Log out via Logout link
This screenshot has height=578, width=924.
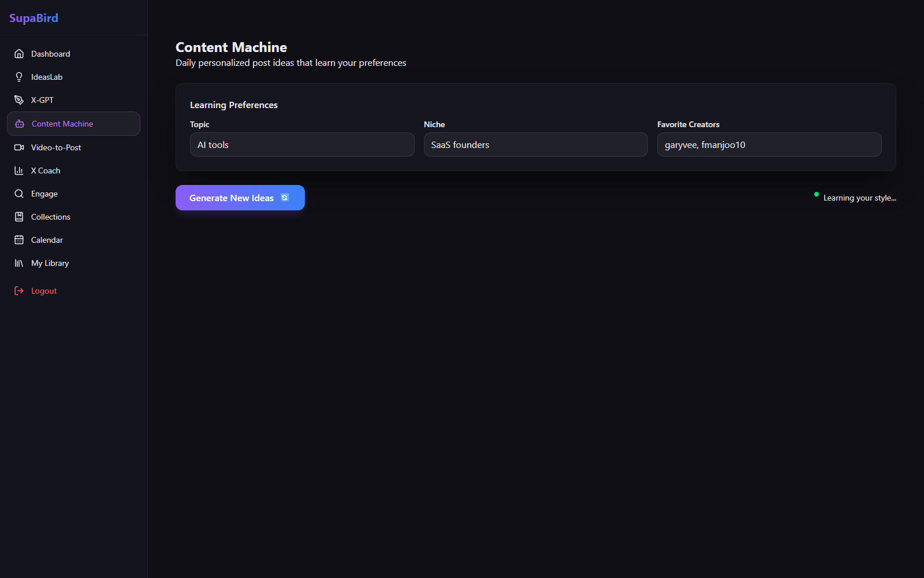73,291
